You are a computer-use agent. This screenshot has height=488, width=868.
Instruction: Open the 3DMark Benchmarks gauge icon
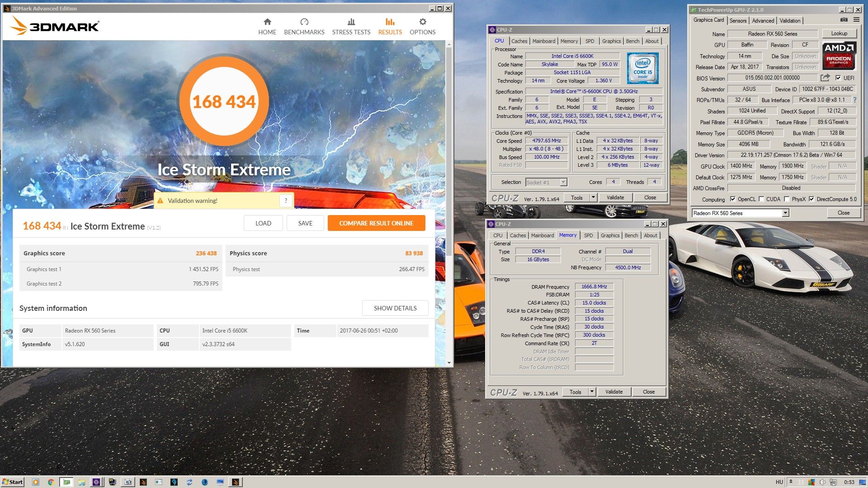coord(304,22)
